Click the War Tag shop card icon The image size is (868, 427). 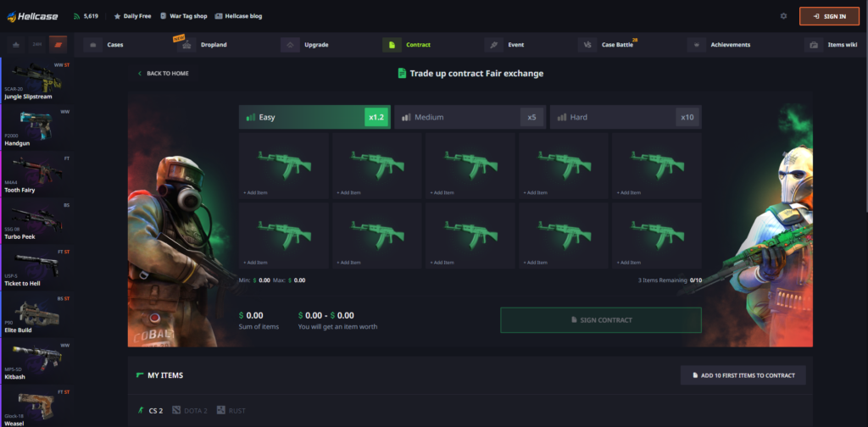[164, 16]
